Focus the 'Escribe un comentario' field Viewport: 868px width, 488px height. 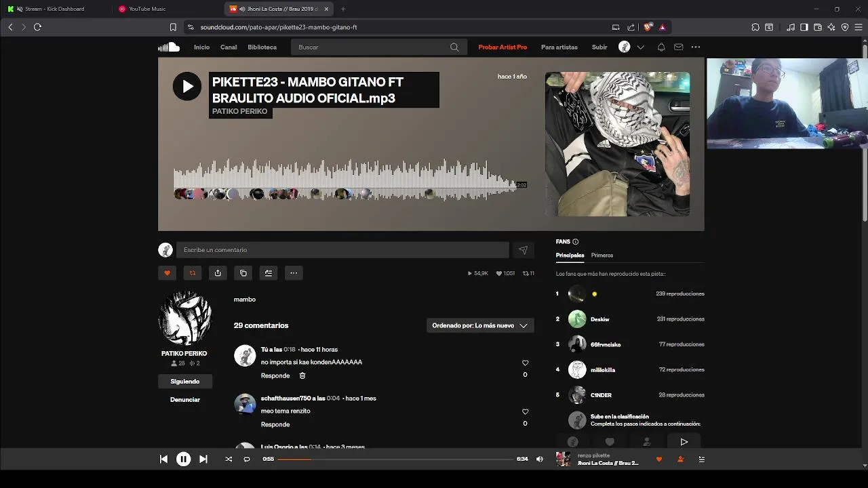point(342,250)
